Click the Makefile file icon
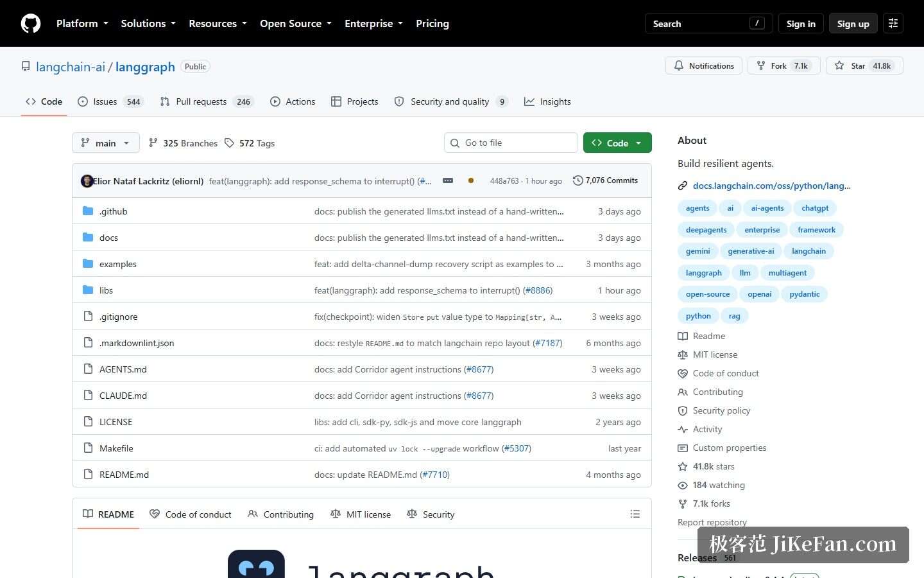The height and width of the screenshot is (578, 924). click(88, 448)
